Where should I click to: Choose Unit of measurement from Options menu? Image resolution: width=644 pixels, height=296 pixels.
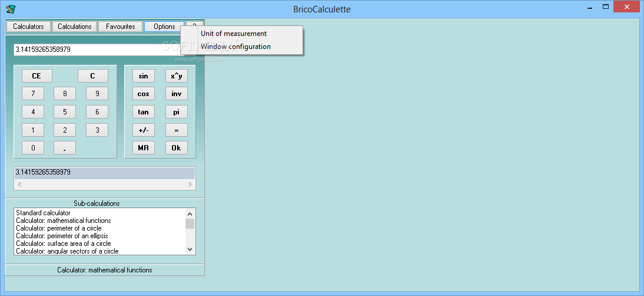pyautogui.click(x=234, y=34)
